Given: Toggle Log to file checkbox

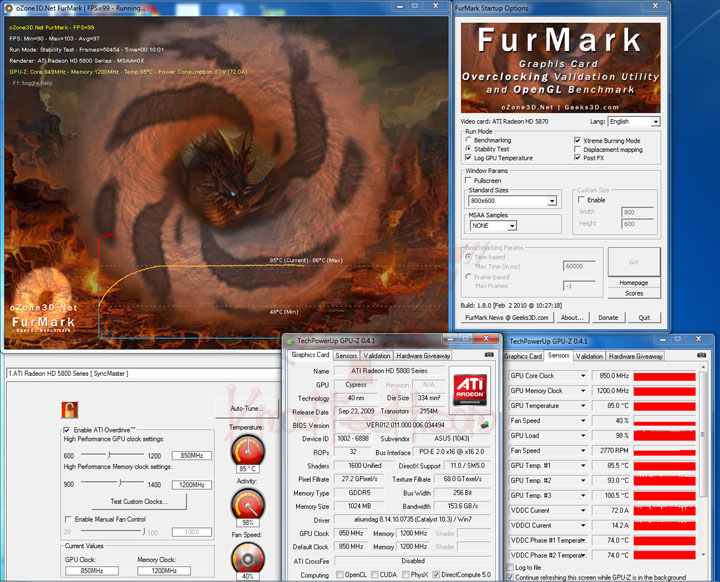Looking at the screenshot, I should pos(509,567).
